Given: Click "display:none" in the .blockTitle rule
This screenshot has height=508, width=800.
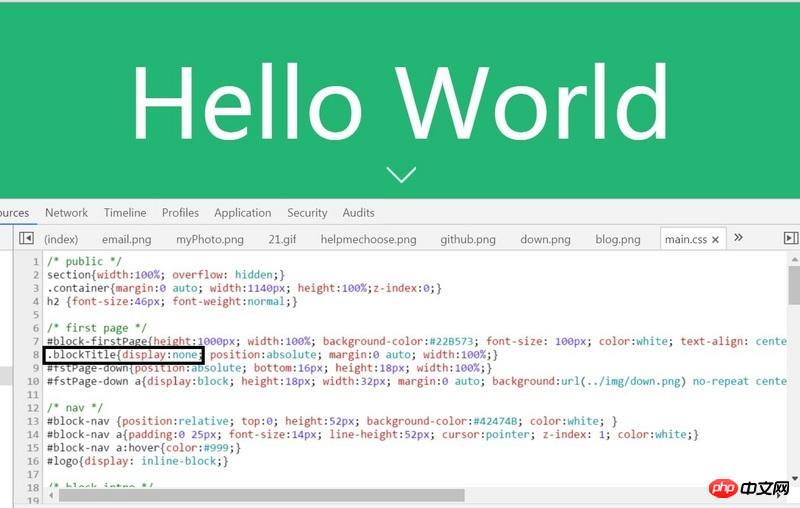Looking at the screenshot, I should [x=159, y=354].
